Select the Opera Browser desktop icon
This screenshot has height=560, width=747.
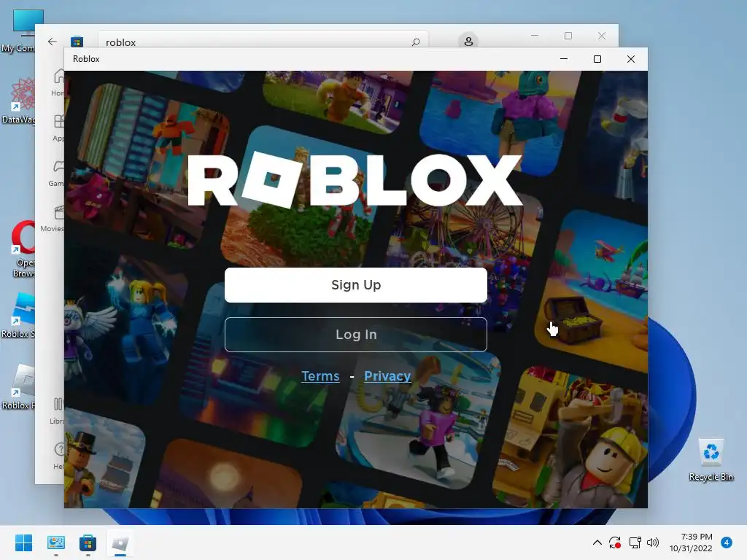click(x=21, y=249)
